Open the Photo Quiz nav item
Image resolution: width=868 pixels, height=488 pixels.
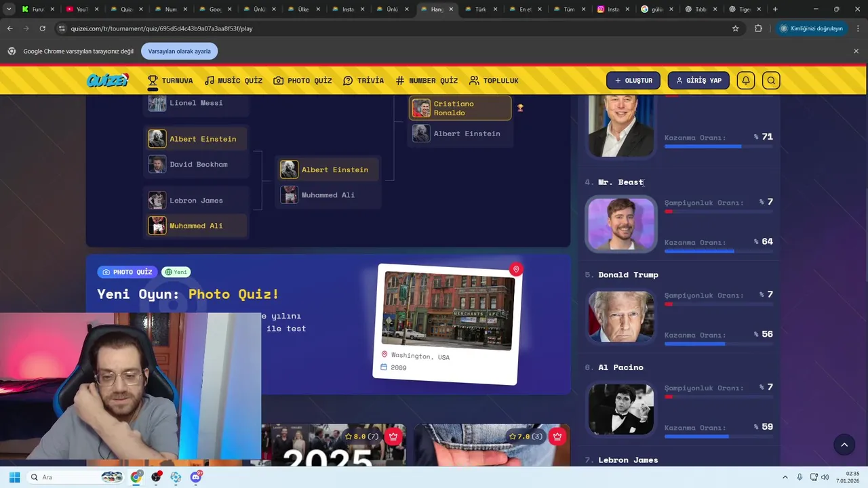302,81
